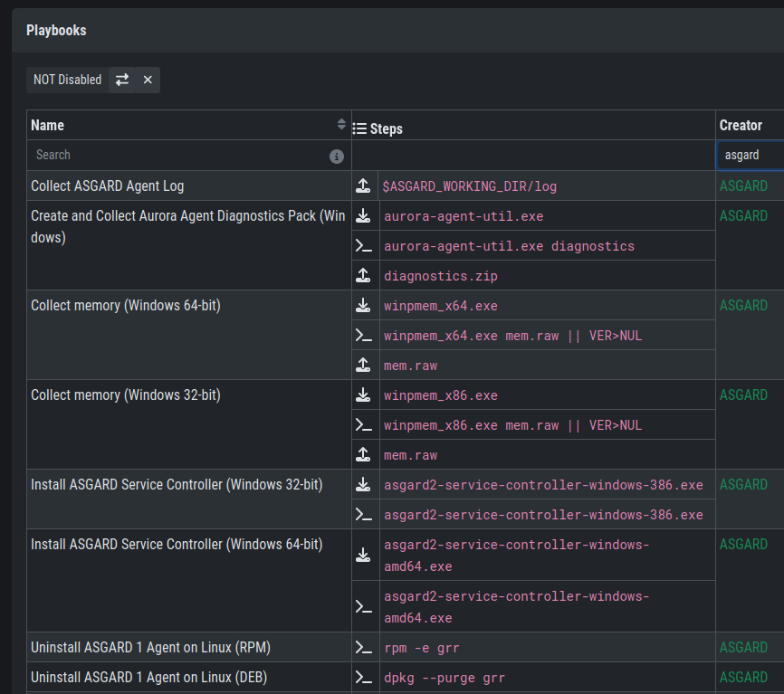Click command icon beside rpm -e grr
The image size is (784, 694).
tap(363, 648)
